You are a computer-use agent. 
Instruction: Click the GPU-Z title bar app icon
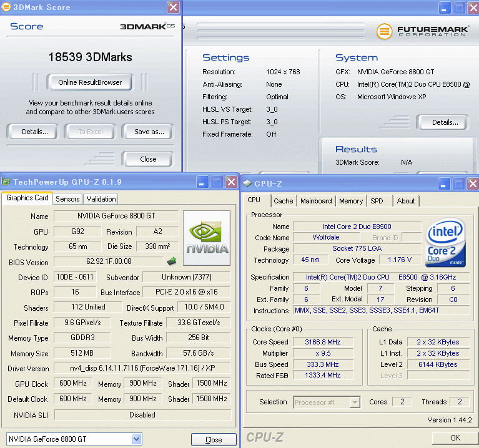6,182
